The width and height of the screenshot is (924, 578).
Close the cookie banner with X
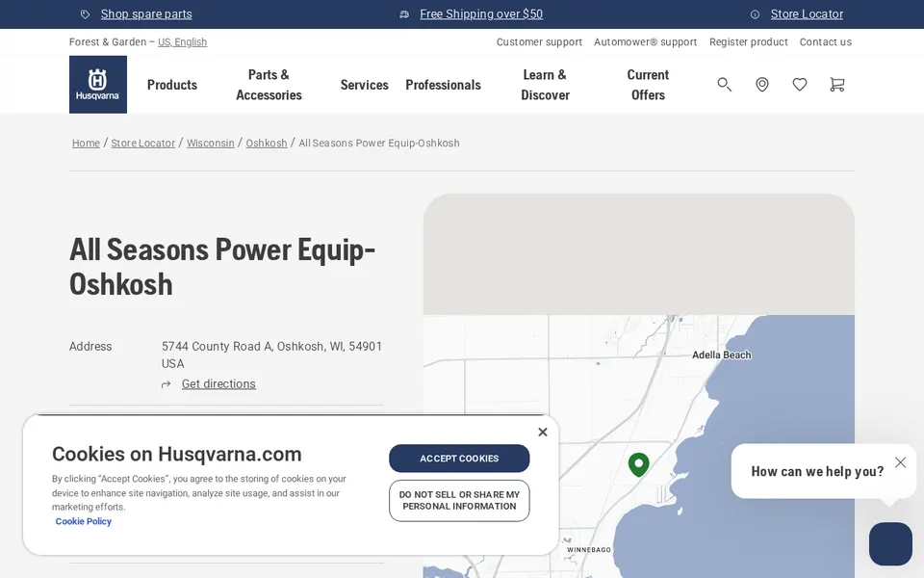(x=543, y=433)
